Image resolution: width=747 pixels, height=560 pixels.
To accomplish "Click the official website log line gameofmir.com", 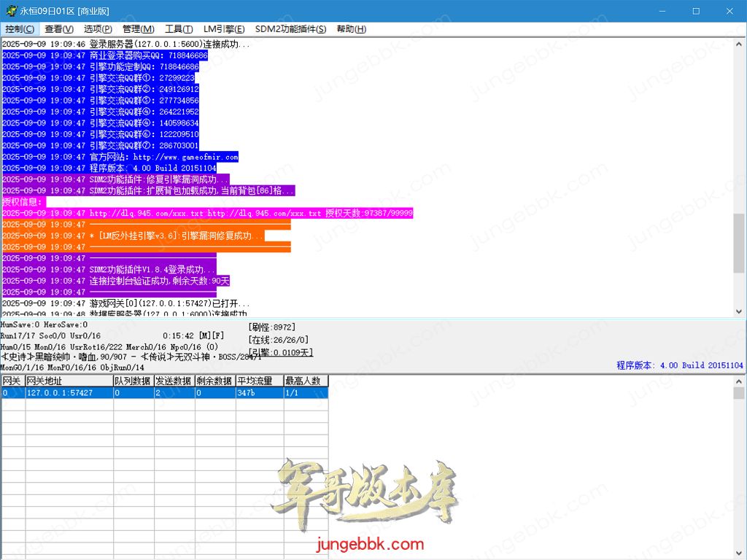I will tap(163, 157).
